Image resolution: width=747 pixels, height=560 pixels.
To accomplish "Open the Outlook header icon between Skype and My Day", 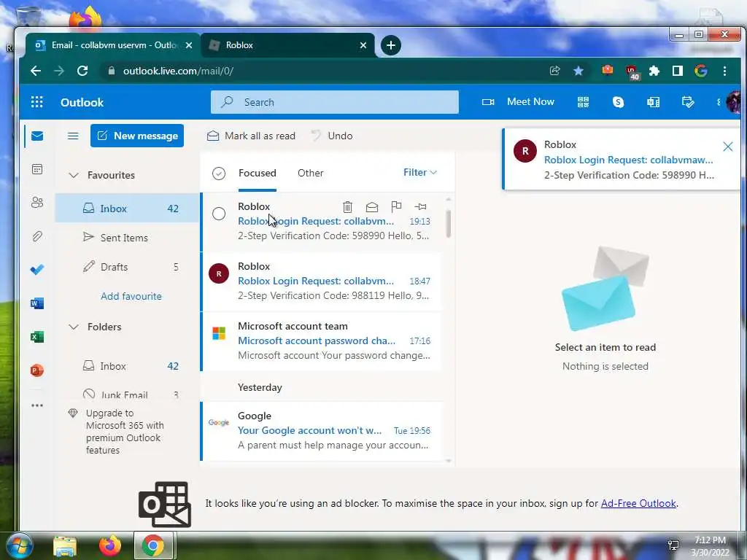I will pyautogui.click(x=653, y=102).
